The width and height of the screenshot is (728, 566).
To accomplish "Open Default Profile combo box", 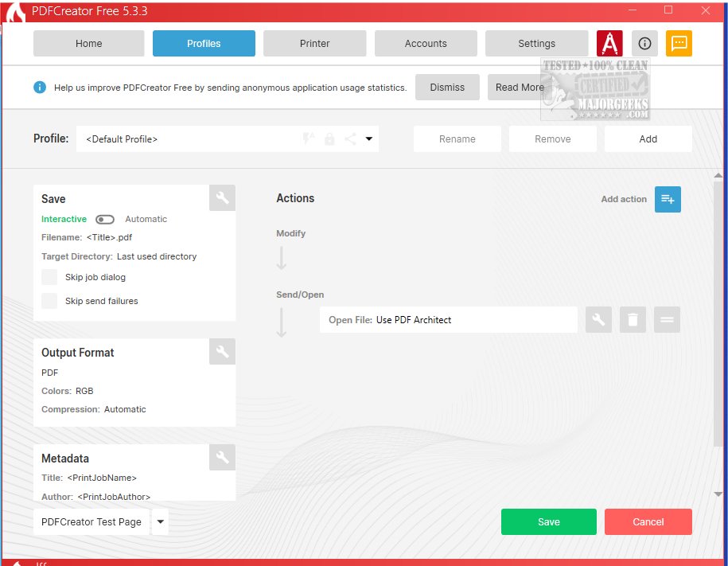I will (228, 139).
